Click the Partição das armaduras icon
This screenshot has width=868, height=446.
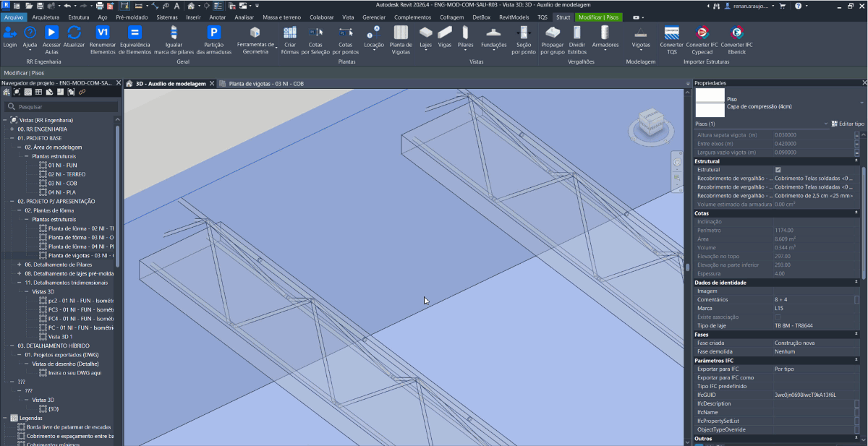pyautogui.click(x=213, y=33)
